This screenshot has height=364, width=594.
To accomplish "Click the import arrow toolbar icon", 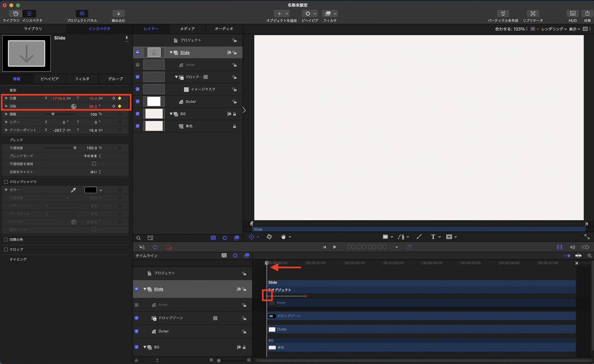I will pyautogui.click(x=118, y=14).
